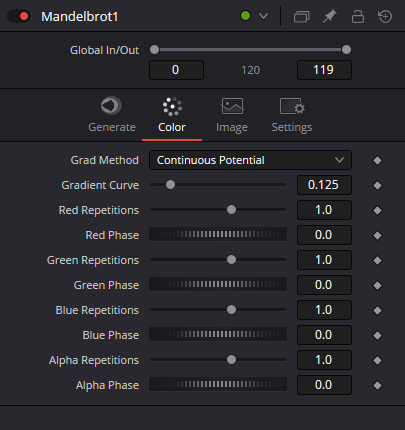Click the Grad Method label

[105, 160]
